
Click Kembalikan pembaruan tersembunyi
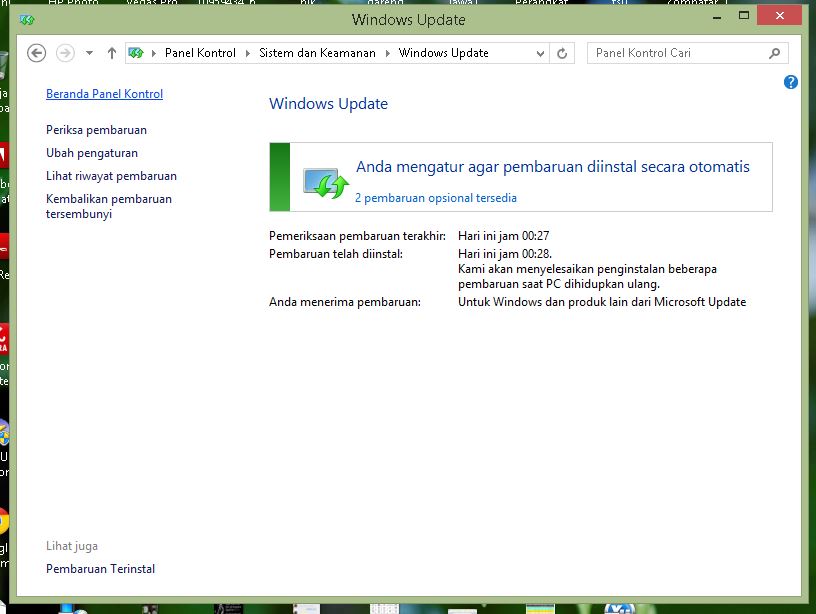point(109,206)
